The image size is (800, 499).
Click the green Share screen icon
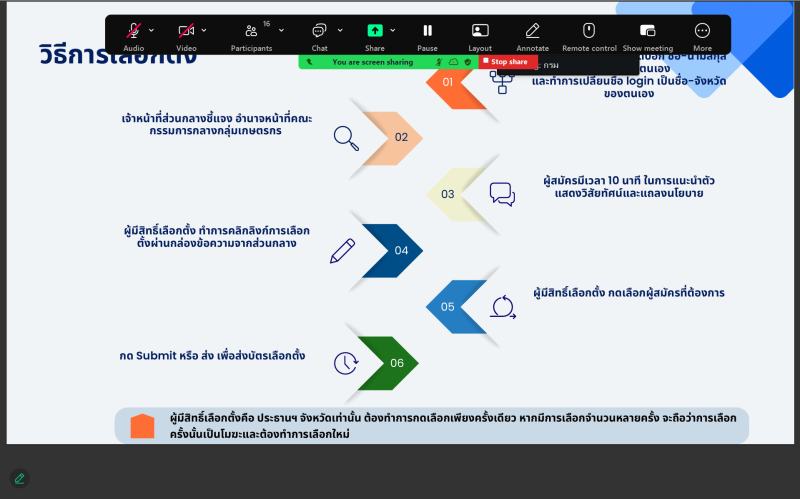click(375, 31)
